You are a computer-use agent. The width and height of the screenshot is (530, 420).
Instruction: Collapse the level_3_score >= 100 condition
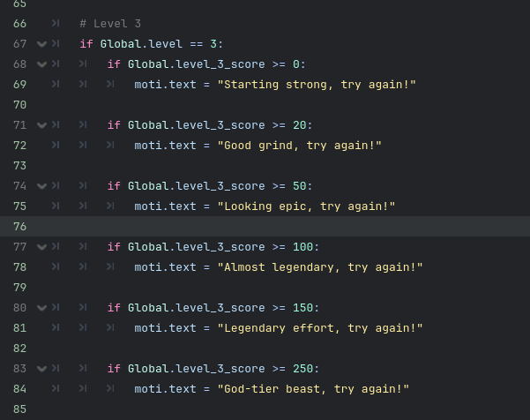tap(41, 247)
